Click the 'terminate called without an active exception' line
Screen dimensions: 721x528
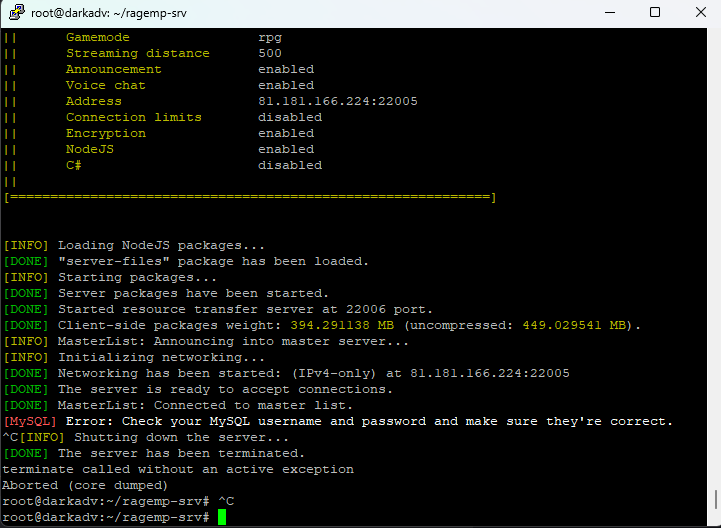[x=178, y=469]
